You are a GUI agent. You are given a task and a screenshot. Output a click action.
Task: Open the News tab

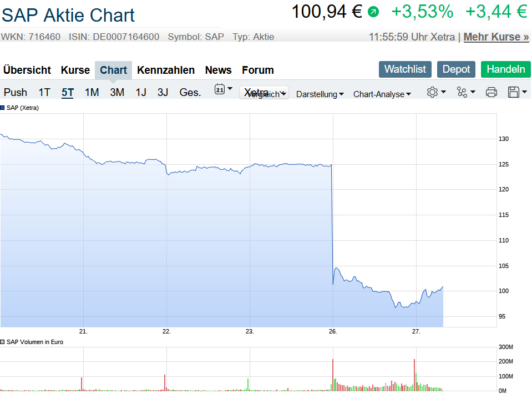(218, 70)
